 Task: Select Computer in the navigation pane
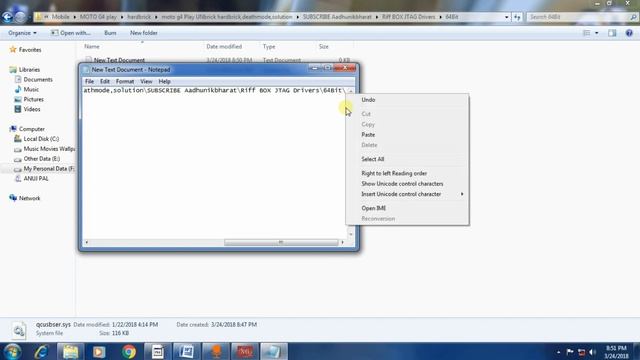[32, 129]
